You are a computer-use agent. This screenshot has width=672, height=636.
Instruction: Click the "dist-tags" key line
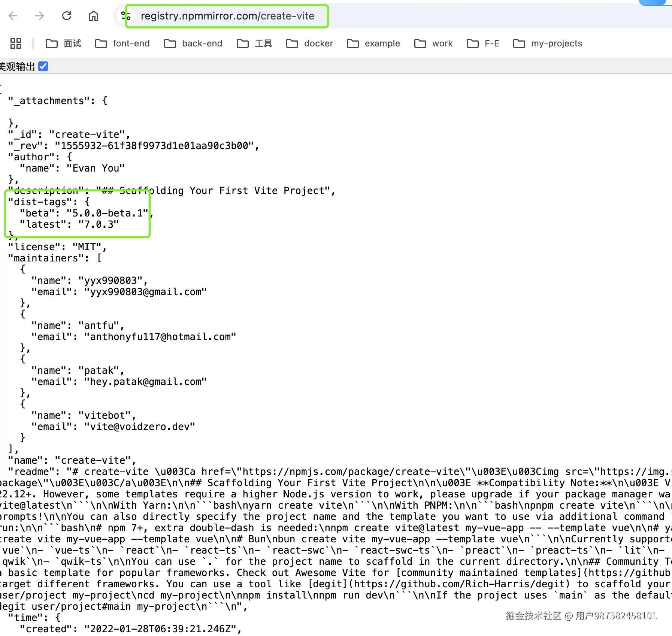coord(49,202)
